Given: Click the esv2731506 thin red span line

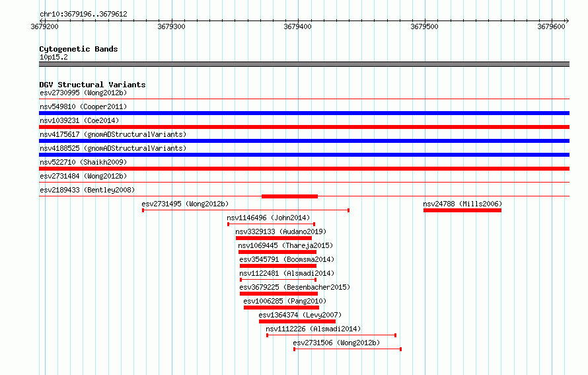Looking at the screenshot, I should pyautogui.click(x=348, y=349).
